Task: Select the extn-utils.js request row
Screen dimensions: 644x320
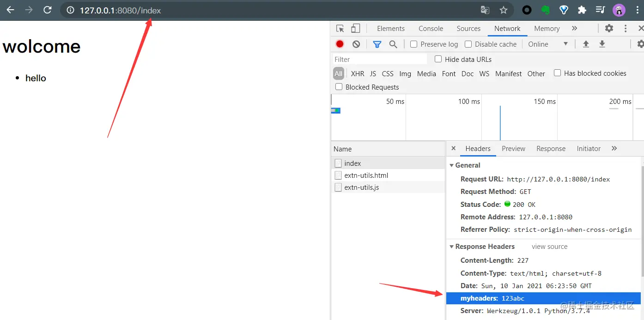Action: coord(388,187)
